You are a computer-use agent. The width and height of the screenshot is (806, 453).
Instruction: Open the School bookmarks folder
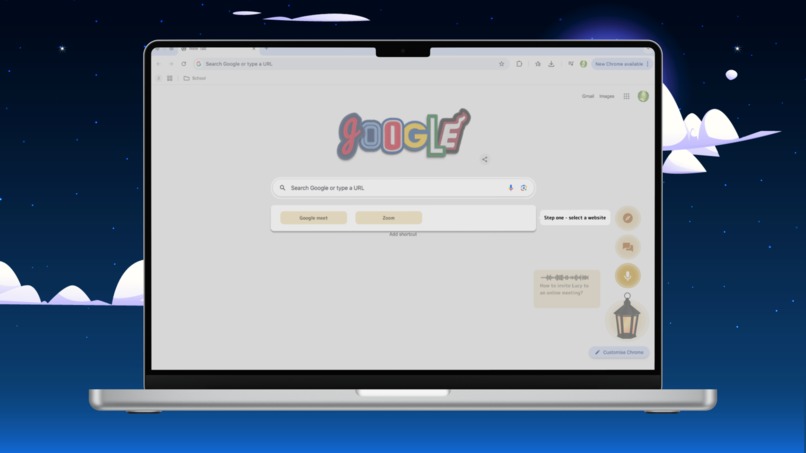[x=195, y=78]
